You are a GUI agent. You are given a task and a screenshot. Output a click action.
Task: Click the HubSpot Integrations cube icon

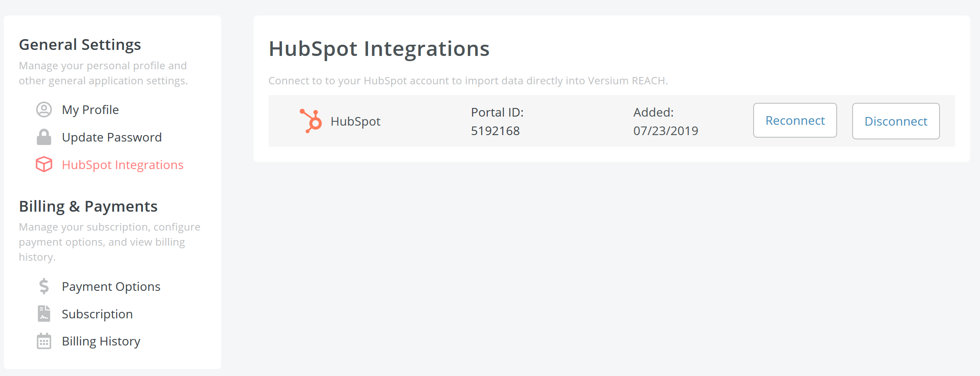click(x=44, y=164)
